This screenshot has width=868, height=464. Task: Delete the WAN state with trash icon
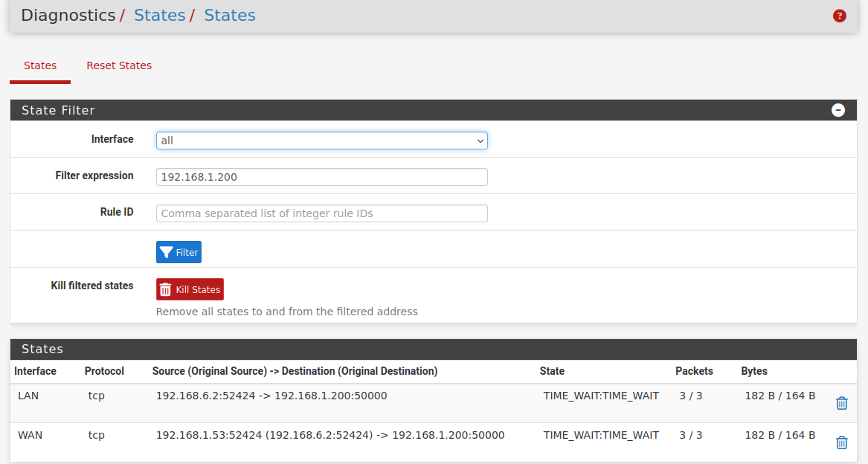coord(841,442)
